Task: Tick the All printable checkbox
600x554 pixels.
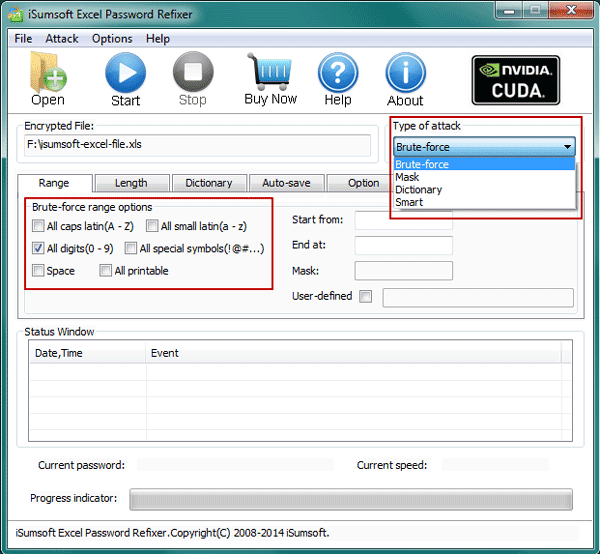Action: pyautogui.click(x=105, y=270)
